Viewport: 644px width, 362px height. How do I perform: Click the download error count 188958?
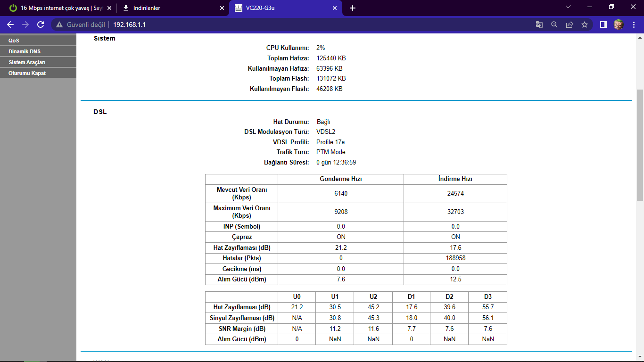point(455,258)
